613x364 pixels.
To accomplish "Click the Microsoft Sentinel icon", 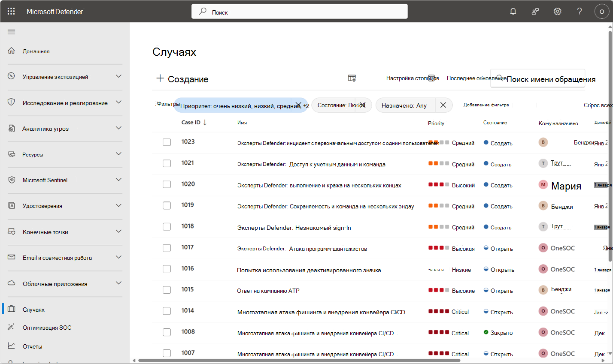I will coord(12,180).
